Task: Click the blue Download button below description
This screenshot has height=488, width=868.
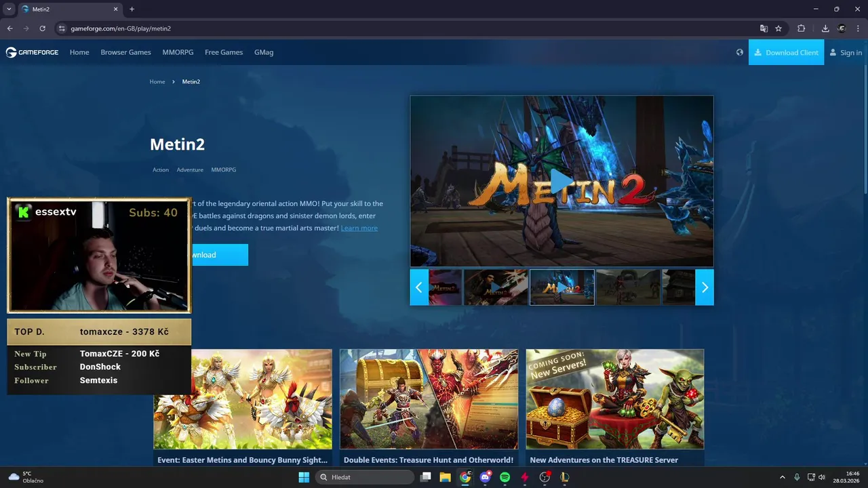Action: click(x=219, y=255)
